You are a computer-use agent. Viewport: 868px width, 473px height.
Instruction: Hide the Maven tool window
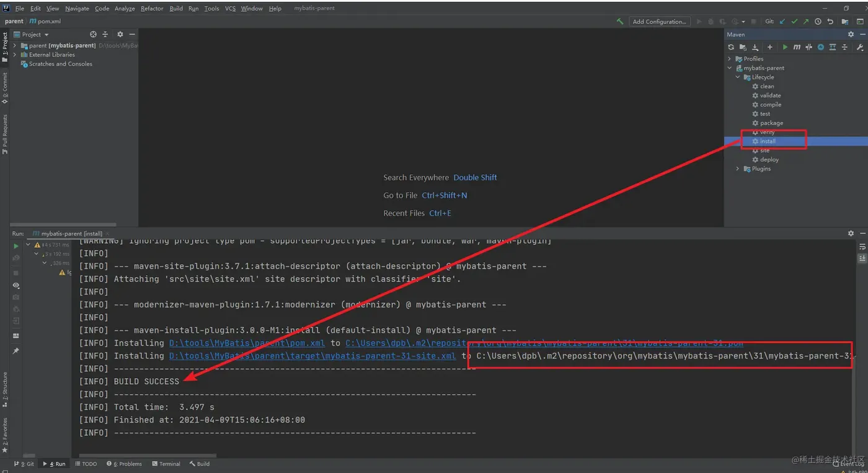pyautogui.click(x=862, y=35)
